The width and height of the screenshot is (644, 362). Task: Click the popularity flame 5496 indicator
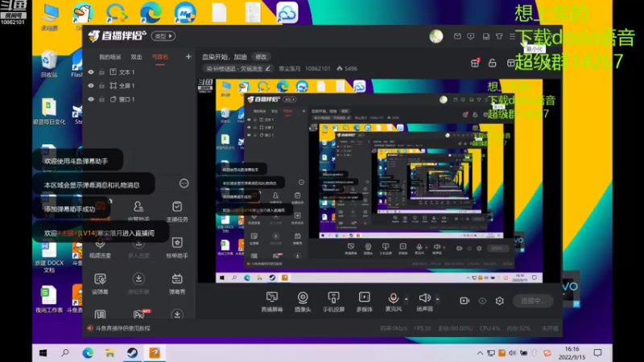tap(347, 68)
